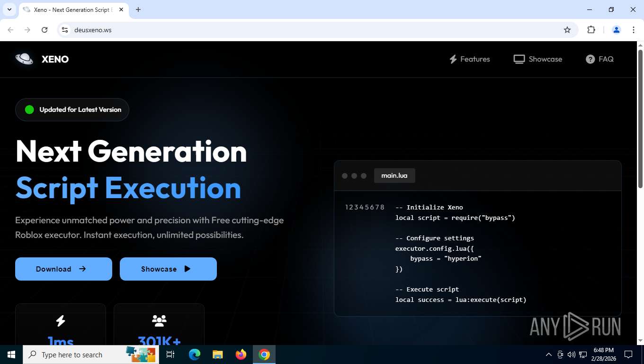
Task: Click the taskbar search box
Action: pyautogui.click(x=91, y=355)
